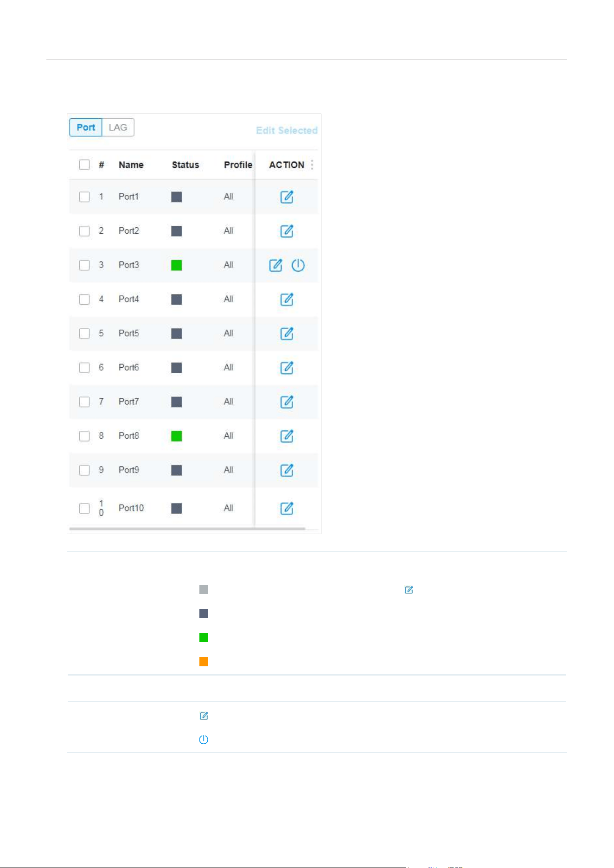This screenshot has width=614, height=868.
Task: Click the power icon in the bottom legend
Action: tap(204, 740)
